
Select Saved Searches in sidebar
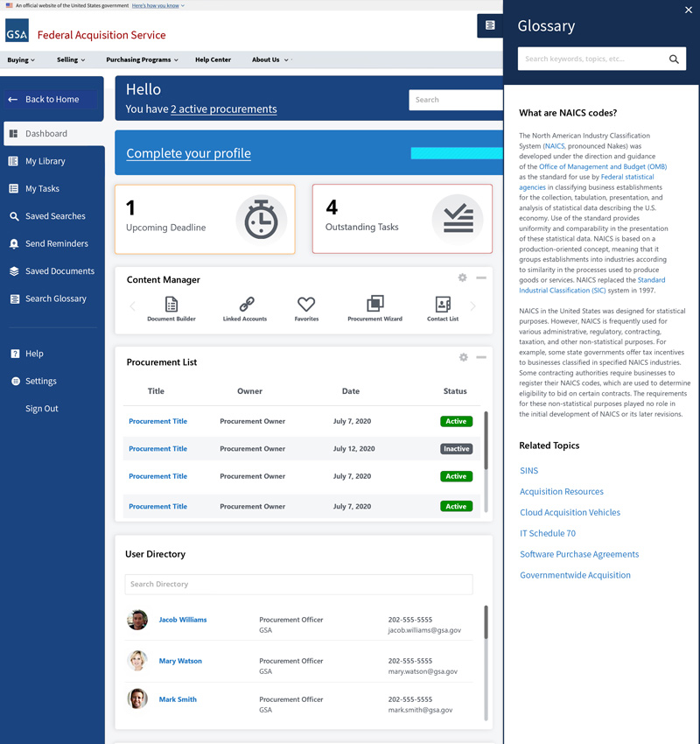click(54, 216)
